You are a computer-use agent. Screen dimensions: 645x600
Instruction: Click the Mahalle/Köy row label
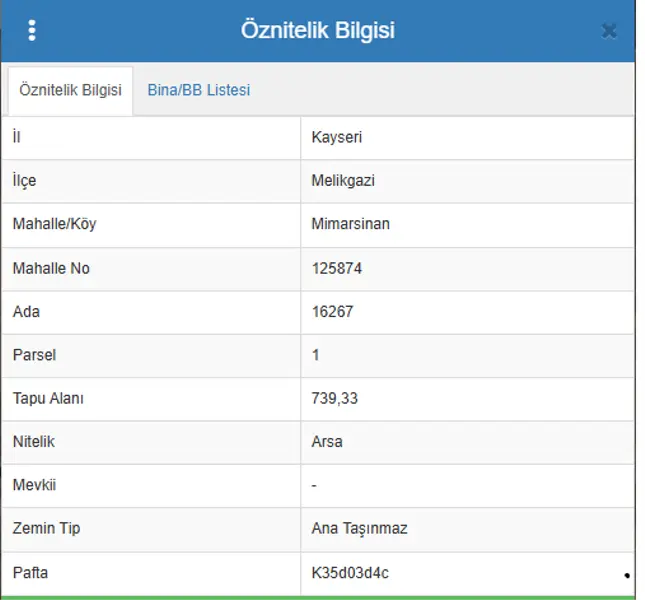tap(54, 224)
